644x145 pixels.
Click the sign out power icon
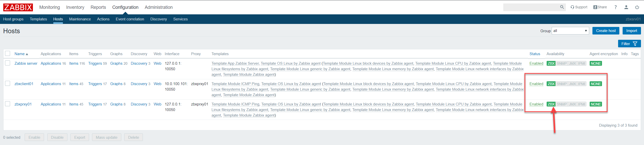coord(637,7)
